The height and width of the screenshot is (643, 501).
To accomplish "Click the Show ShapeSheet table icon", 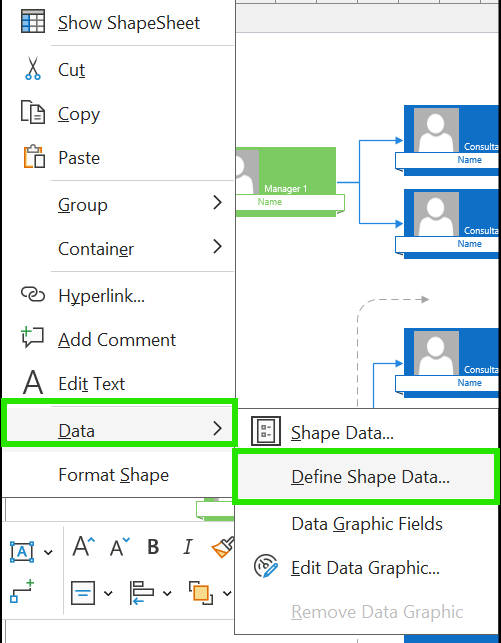I will [32, 22].
